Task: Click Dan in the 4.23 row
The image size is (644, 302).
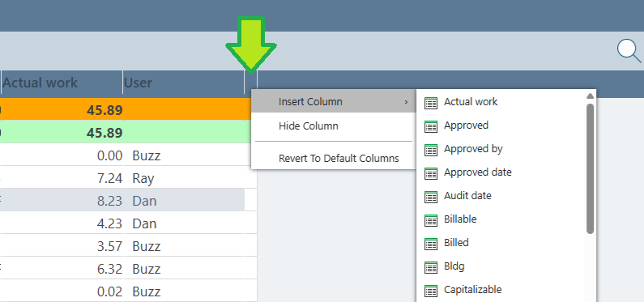Action: click(x=144, y=223)
